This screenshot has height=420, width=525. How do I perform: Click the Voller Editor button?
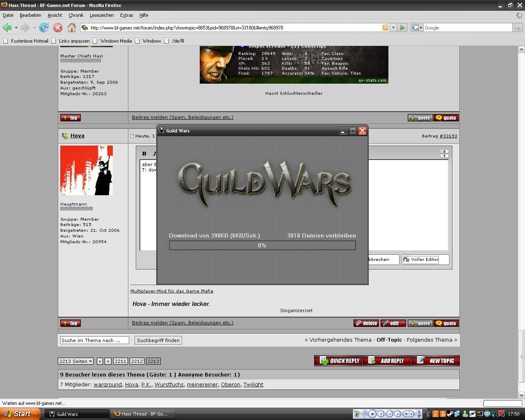pos(425,259)
